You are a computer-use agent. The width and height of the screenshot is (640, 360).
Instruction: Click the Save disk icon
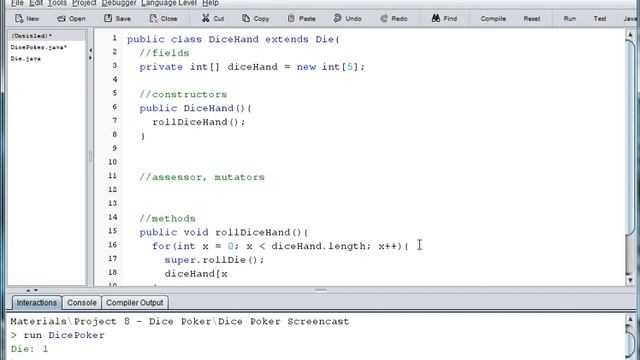pyautogui.click(x=108, y=18)
